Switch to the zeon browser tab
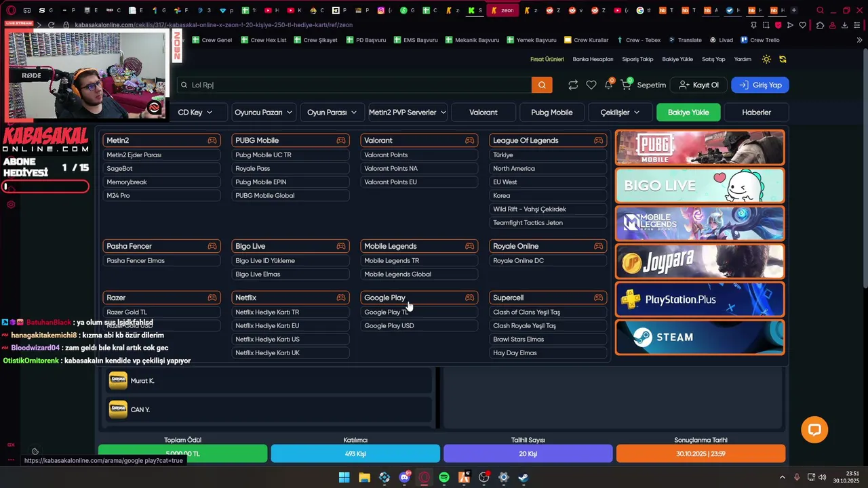Viewport: 868px width, 488px height. pyautogui.click(x=503, y=10)
